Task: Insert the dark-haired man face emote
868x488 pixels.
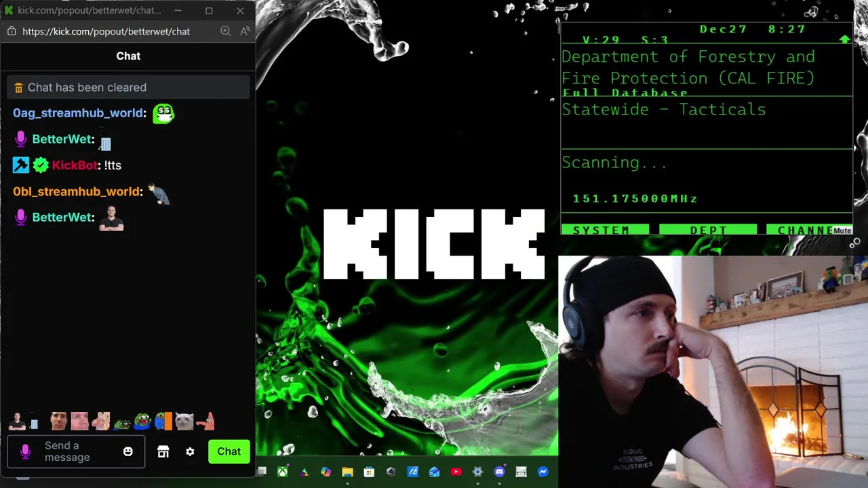Action: click(59, 422)
